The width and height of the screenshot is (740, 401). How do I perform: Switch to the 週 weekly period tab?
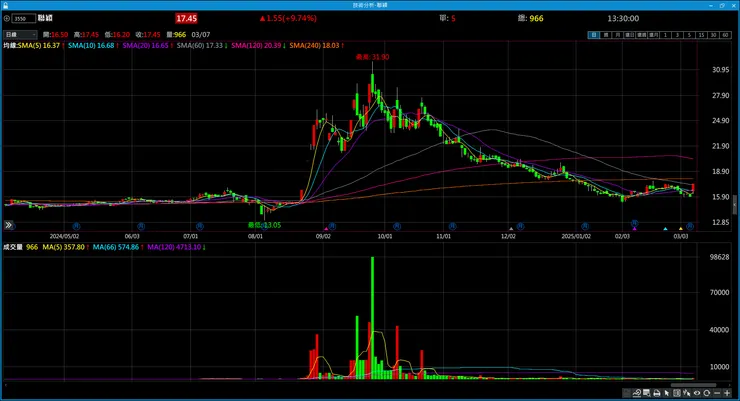(606, 35)
